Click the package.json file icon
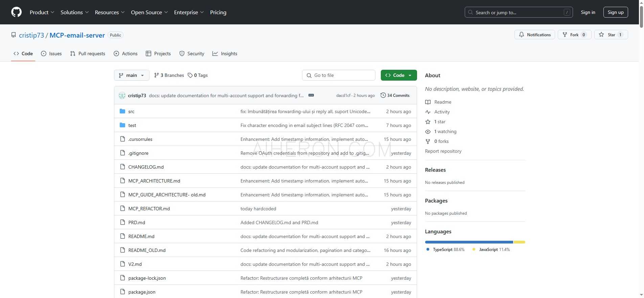 coord(122,292)
